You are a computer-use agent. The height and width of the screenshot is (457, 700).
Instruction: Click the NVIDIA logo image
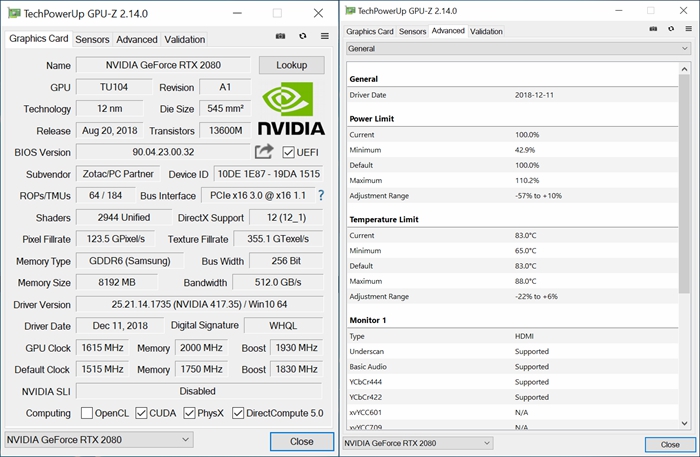[291, 108]
